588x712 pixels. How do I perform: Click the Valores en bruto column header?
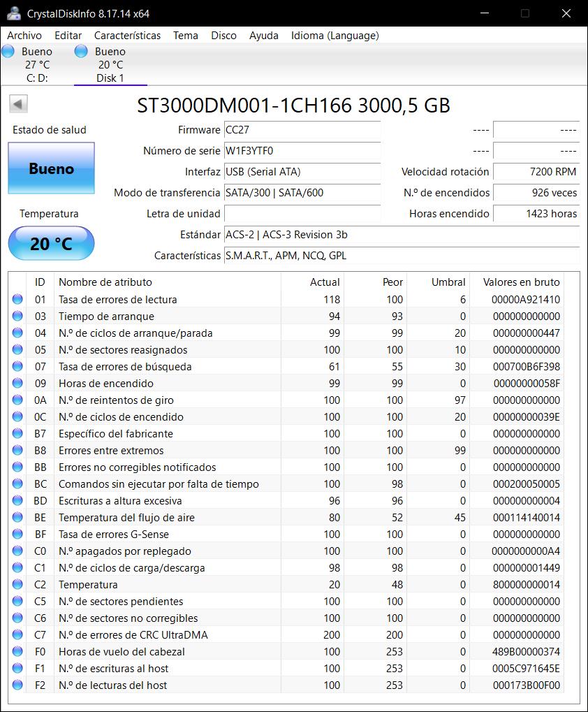click(517, 282)
